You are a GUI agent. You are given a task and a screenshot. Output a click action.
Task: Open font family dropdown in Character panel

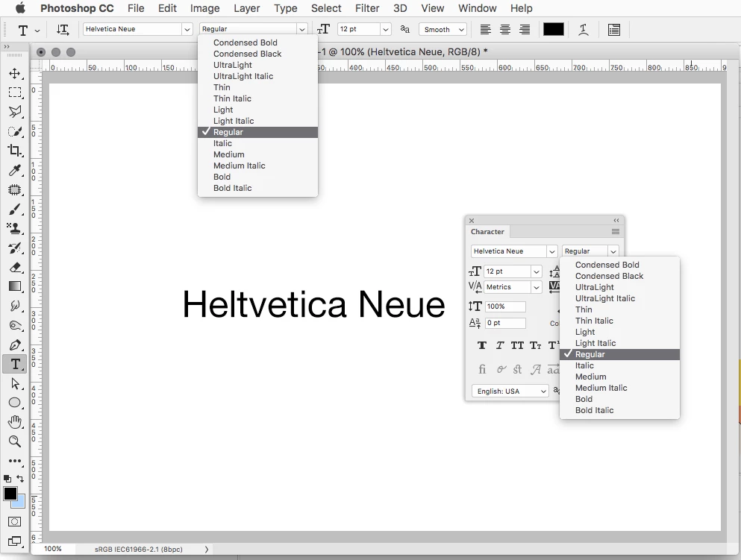tap(551, 251)
